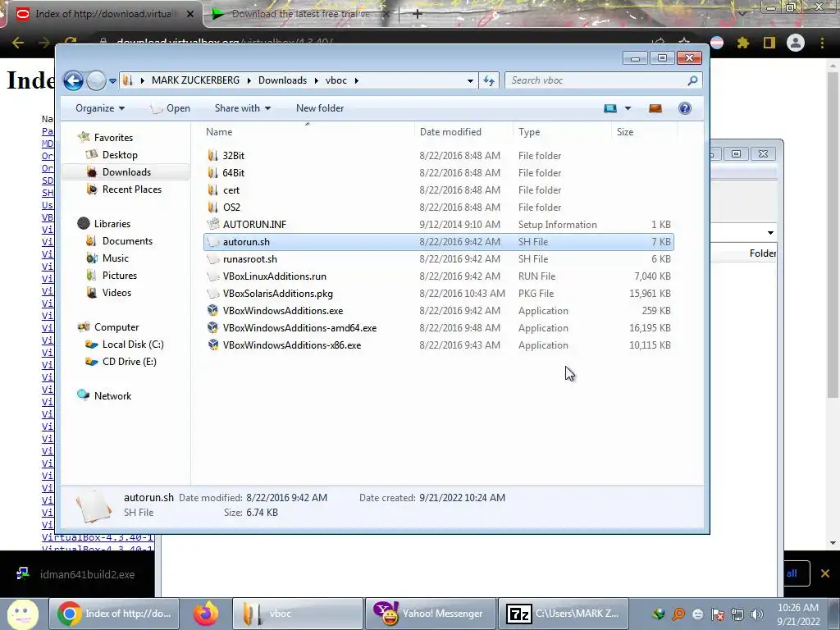
Task: Expand the arrow after vboc breadcrumb
Action: 356,80
